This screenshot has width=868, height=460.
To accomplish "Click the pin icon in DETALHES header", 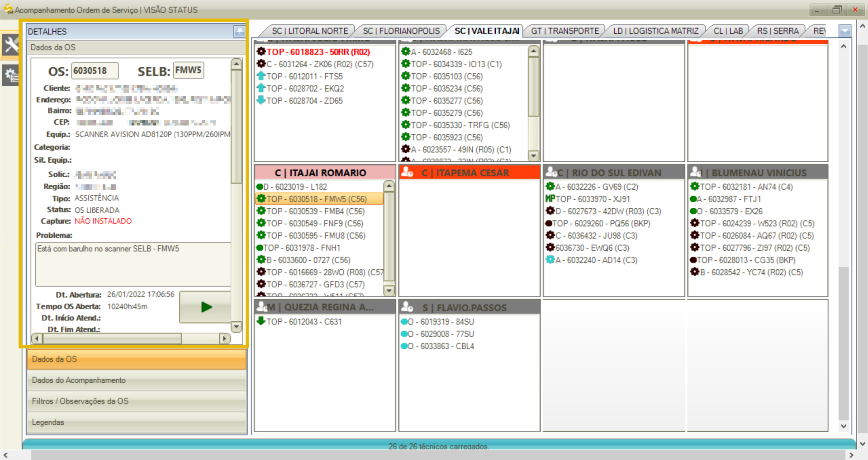I will 239,31.
